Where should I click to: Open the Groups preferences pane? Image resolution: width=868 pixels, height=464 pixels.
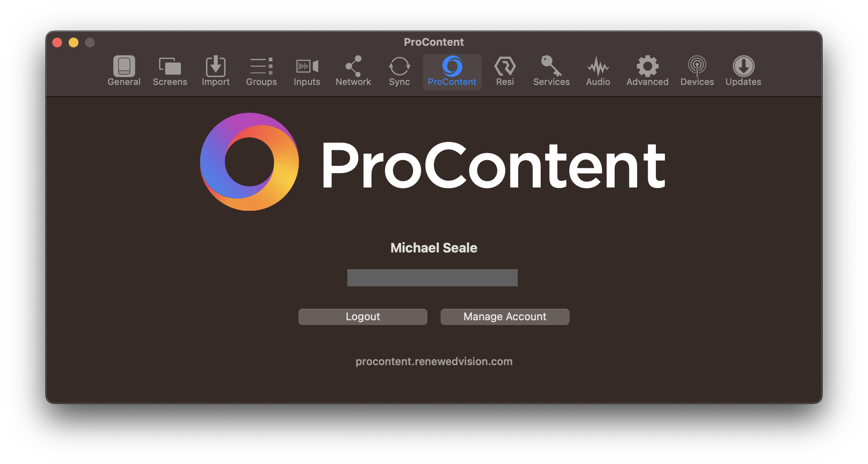click(x=261, y=71)
